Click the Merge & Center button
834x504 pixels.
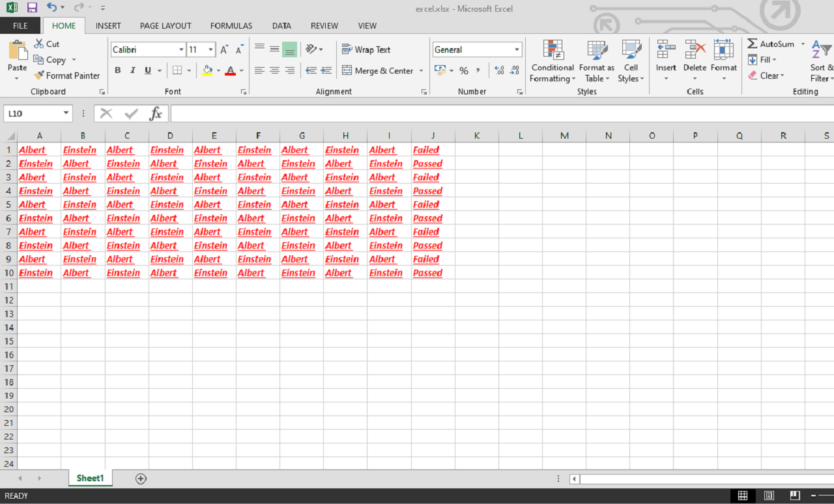point(377,70)
